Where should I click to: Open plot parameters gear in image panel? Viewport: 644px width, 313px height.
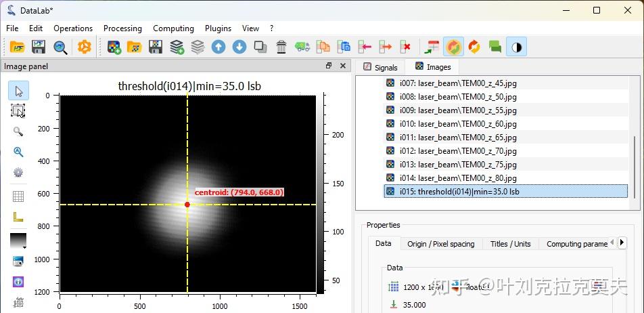(18, 172)
